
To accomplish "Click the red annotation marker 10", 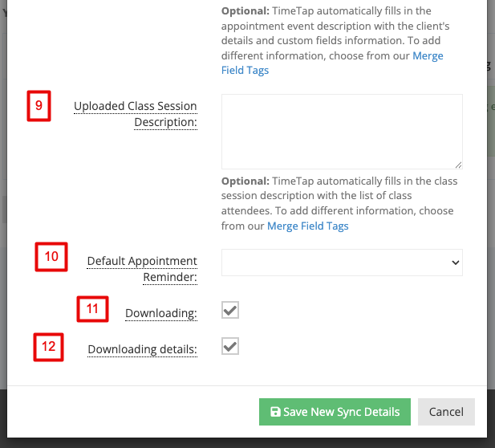I will pos(51,257).
